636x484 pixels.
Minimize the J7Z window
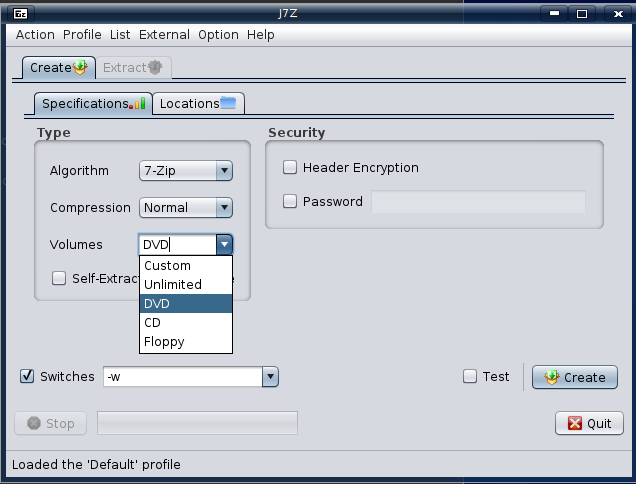(554, 14)
